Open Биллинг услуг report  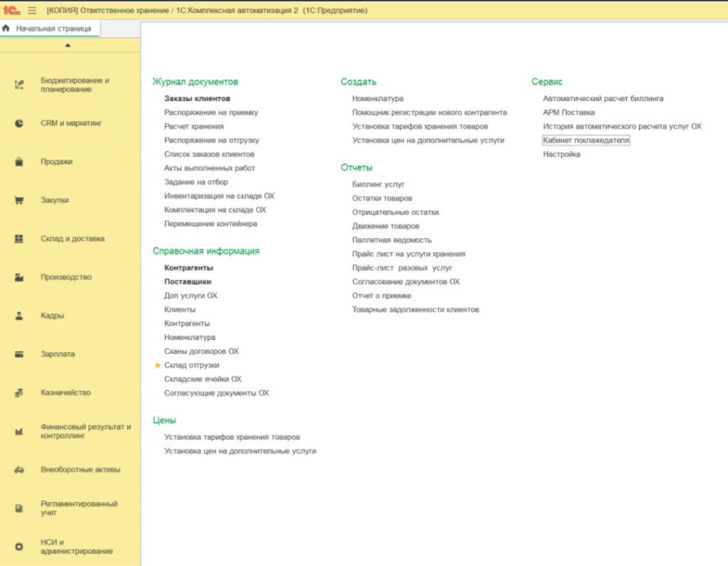tap(378, 185)
